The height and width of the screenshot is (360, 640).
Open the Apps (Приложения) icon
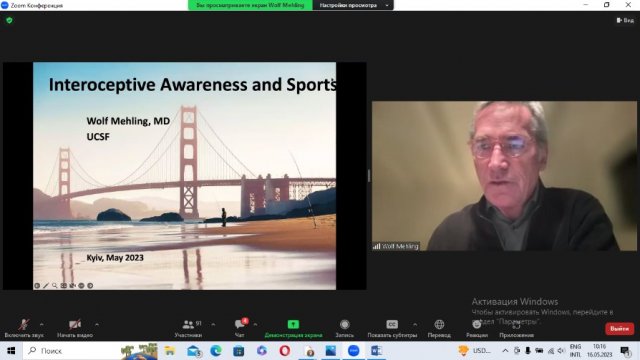tap(516, 325)
